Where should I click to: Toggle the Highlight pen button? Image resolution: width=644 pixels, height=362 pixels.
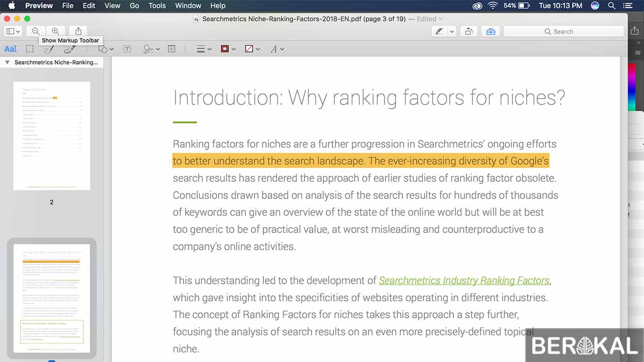pyautogui.click(x=439, y=32)
